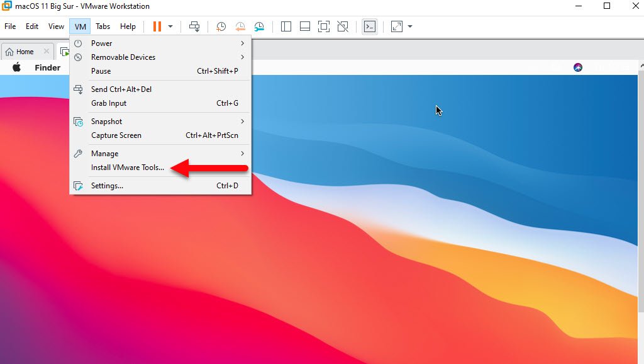The height and width of the screenshot is (364, 644).
Task: Open the dropdown arrow beside the Suspend icon
Action: 170,26
